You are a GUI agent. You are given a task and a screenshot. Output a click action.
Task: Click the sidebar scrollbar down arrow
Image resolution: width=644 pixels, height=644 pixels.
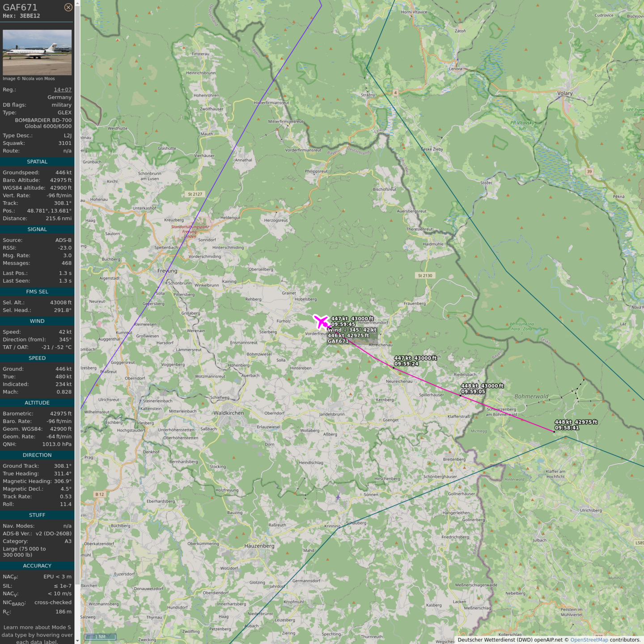click(77, 640)
